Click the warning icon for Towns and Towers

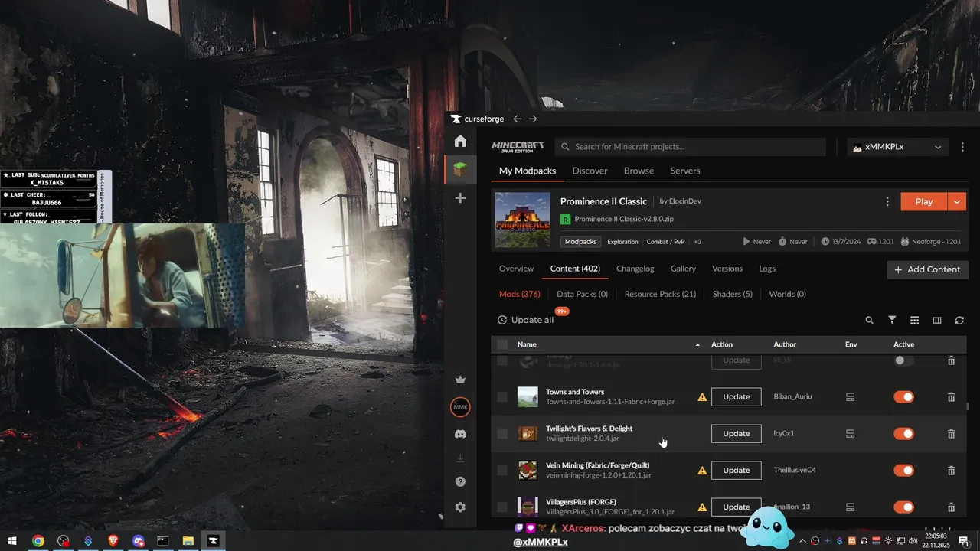[x=702, y=397]
